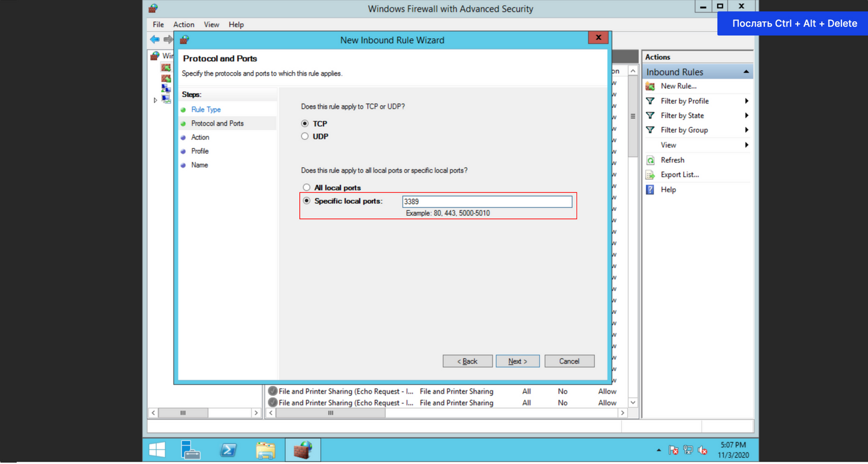Click the firewall icon in wizard title bar
The width and height of the screenshot is (868, 464).
[184, 40]
